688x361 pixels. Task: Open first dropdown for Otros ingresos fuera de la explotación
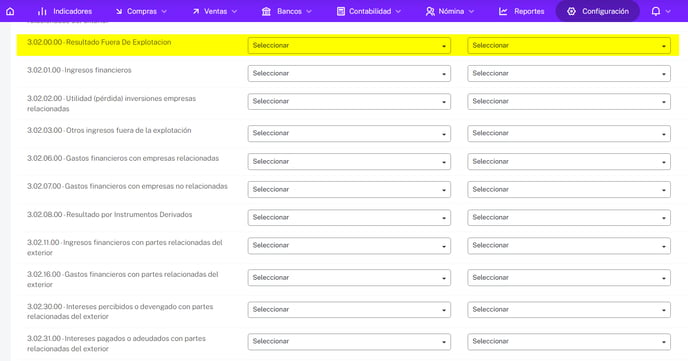[349, 133]
